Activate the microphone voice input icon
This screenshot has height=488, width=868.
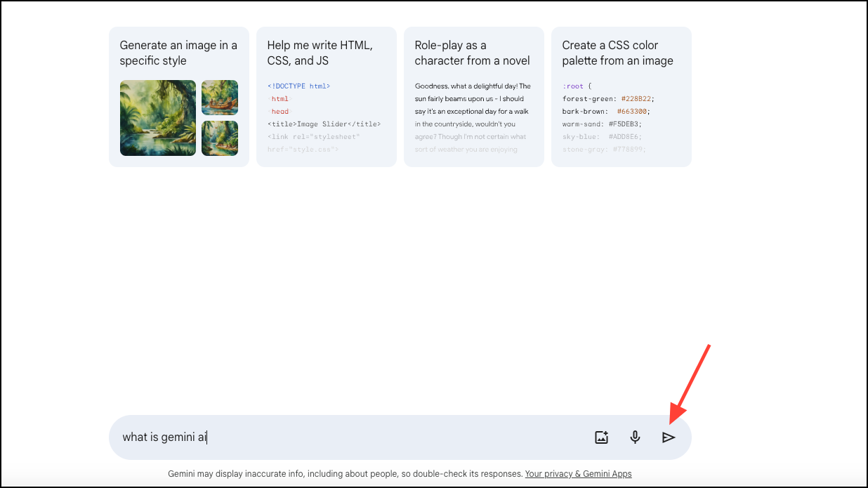(x=635, y=437)
